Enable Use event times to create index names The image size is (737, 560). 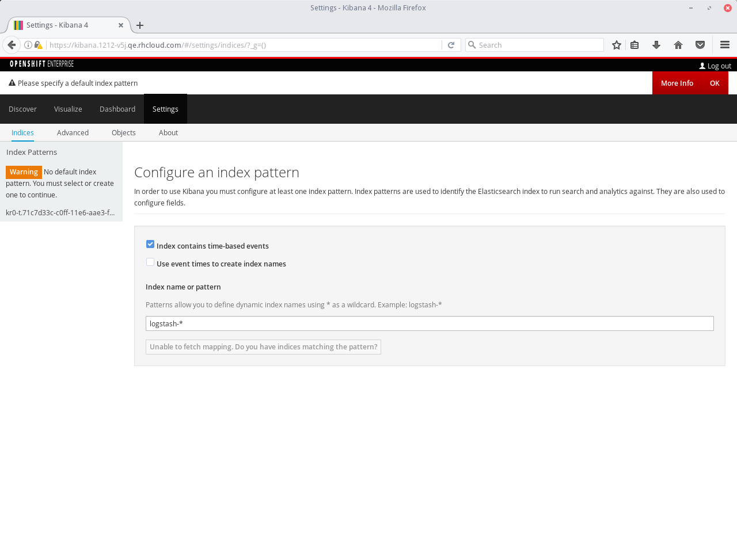150,262
